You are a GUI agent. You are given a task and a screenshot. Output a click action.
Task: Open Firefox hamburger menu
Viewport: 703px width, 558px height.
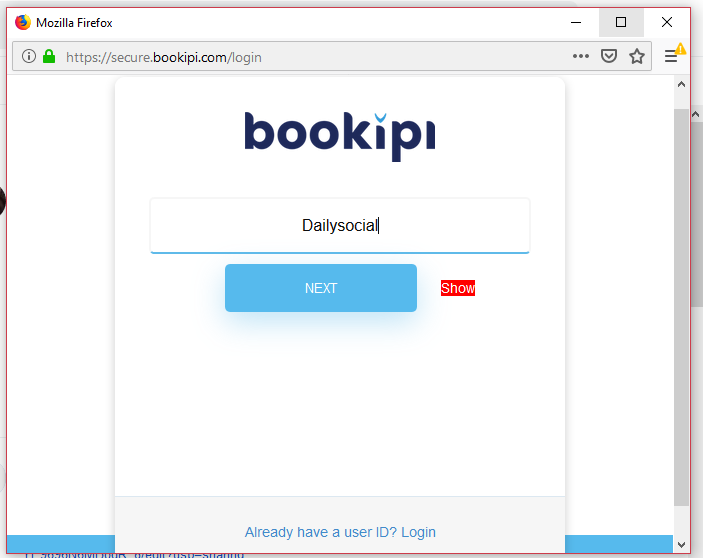[671, 56]
